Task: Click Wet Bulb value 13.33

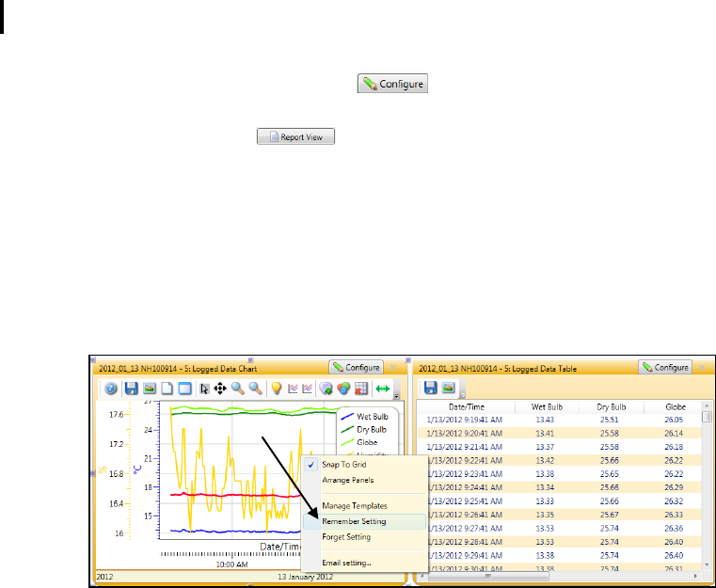Action: [545, 501]
